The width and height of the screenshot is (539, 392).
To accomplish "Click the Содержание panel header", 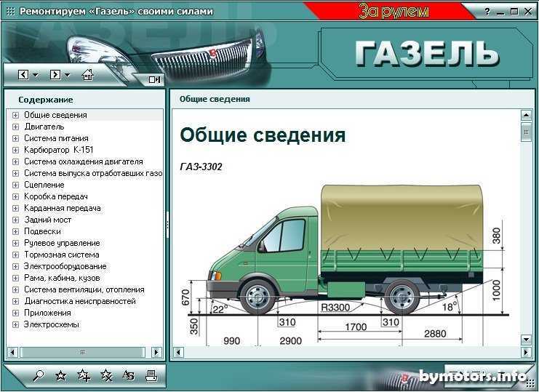I will tap(46, 100).
